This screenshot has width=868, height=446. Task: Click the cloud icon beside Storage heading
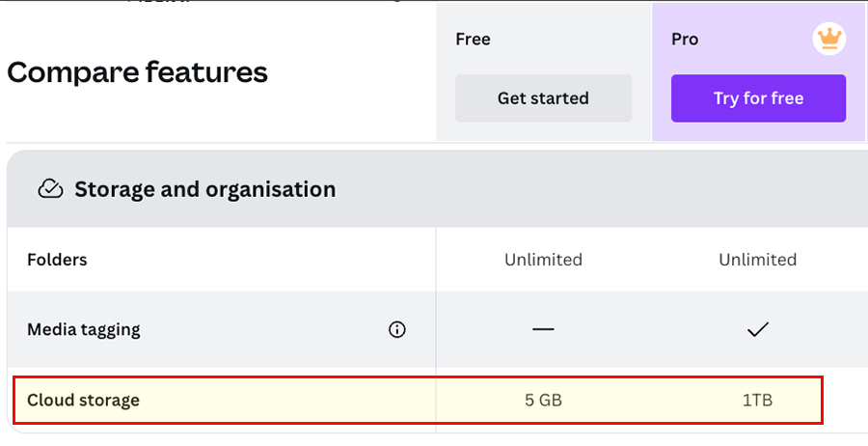(x=50, y=189)
